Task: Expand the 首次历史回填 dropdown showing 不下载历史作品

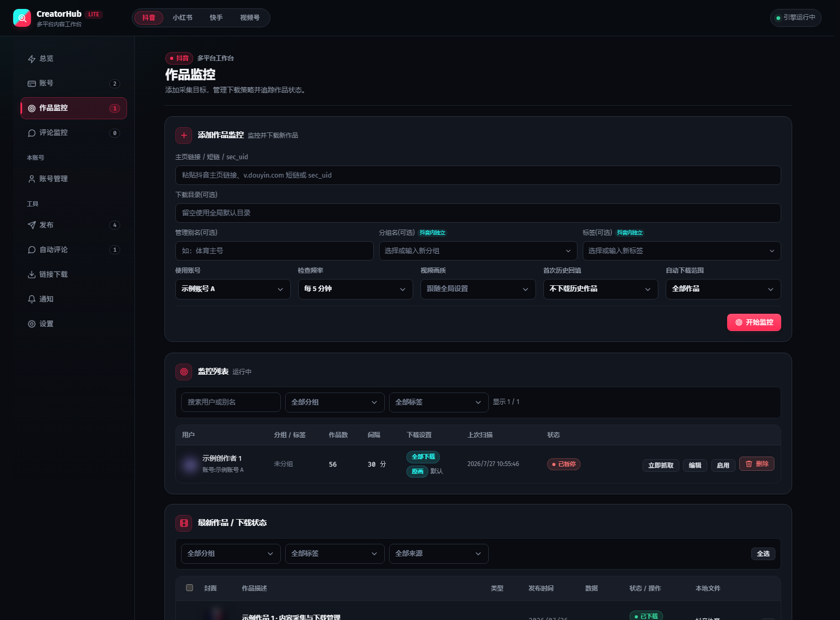Action: 601,289
